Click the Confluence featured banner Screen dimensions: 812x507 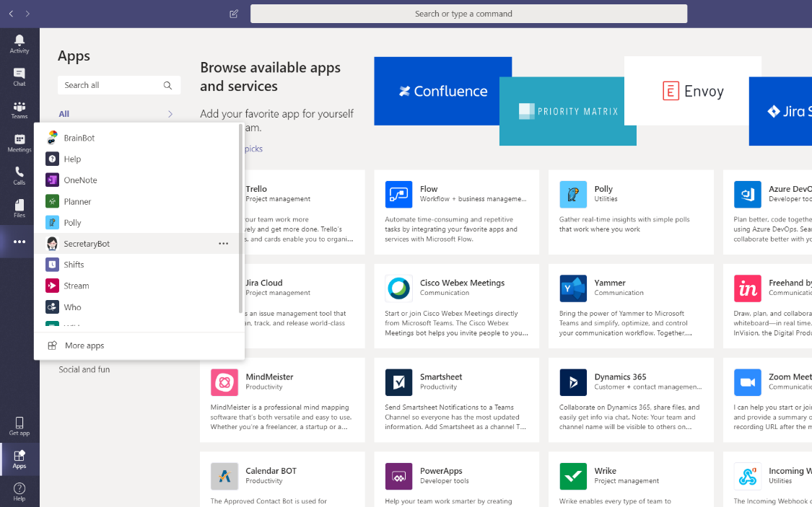[442, 91]
